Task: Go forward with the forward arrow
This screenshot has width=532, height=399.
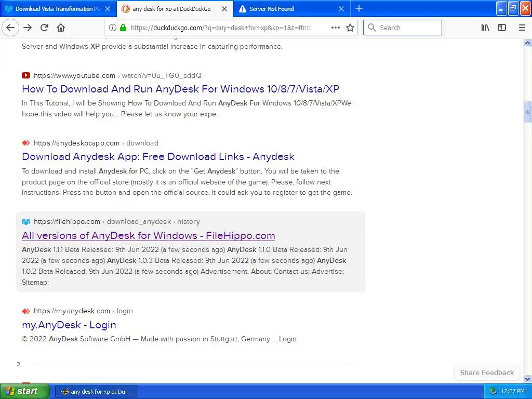Action: [x=28, y=28]
